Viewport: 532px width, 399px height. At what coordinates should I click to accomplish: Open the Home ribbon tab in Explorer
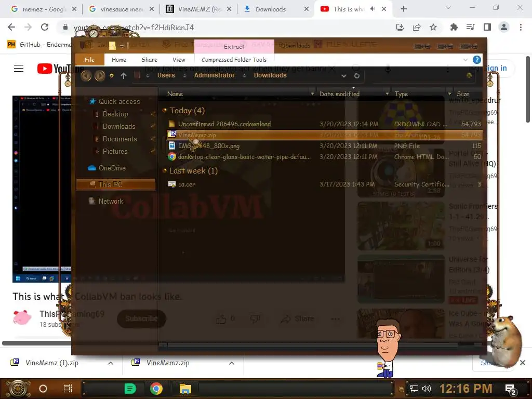pyautogui.click(x=119, y=60)
